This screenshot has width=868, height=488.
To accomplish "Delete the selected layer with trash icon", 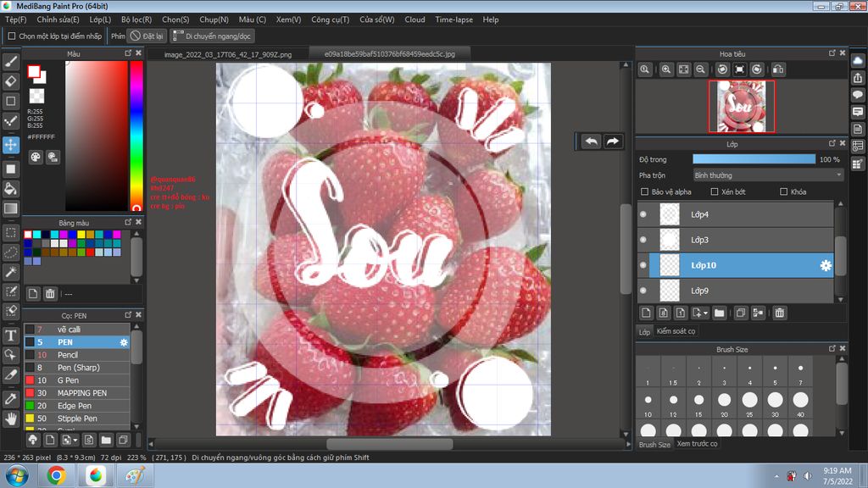I will [780, 313].
